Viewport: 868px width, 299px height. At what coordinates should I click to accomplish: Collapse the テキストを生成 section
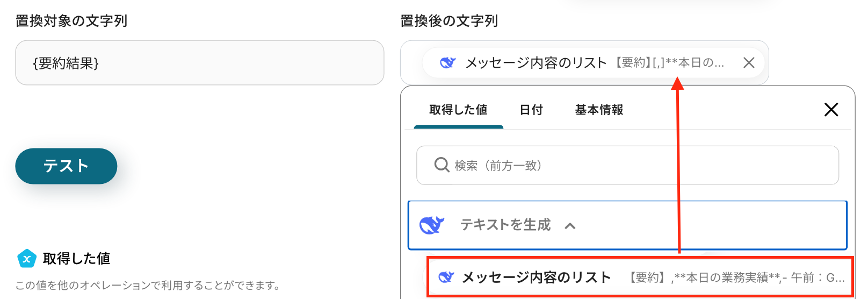click(x=627, y=225)
